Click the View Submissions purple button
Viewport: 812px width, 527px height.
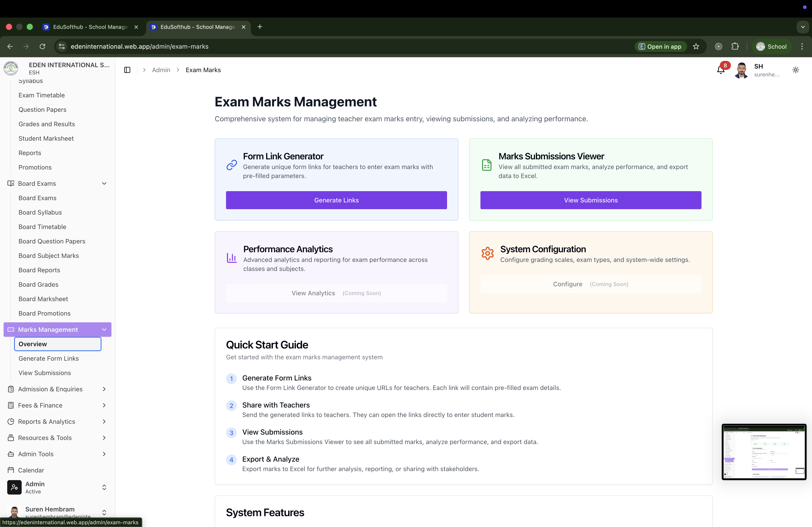(591, 200)
